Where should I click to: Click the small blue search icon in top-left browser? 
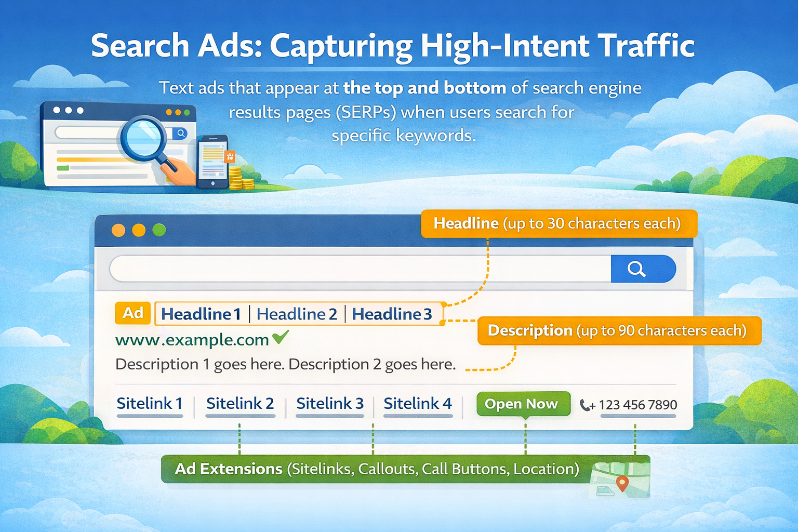tap(180, 134)
